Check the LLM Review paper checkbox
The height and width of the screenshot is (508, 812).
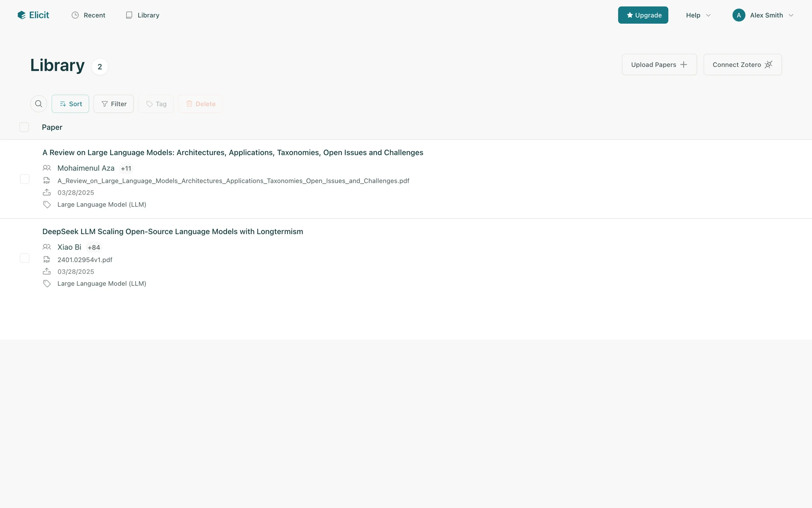coord(25,179)
